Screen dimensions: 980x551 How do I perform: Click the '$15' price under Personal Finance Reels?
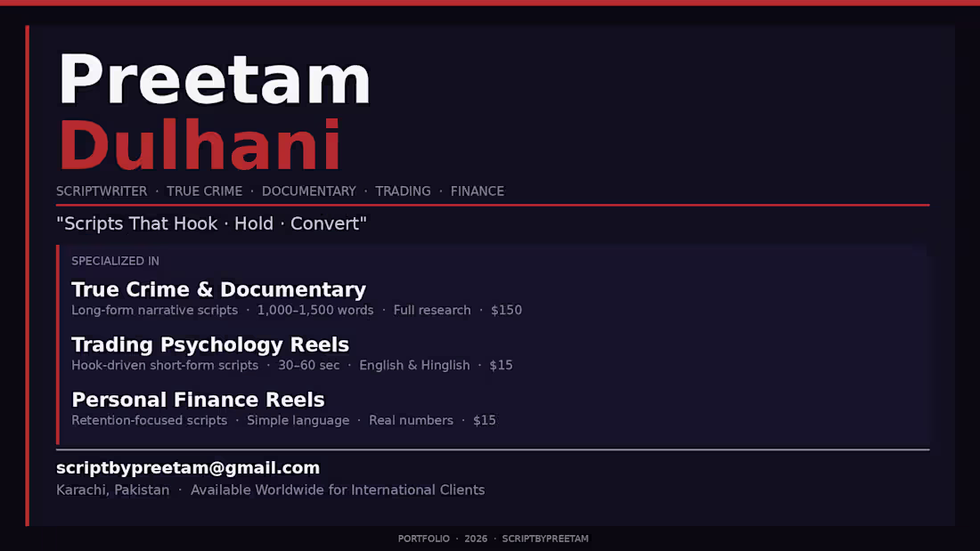pyautogui.click(x=485, y=420)
